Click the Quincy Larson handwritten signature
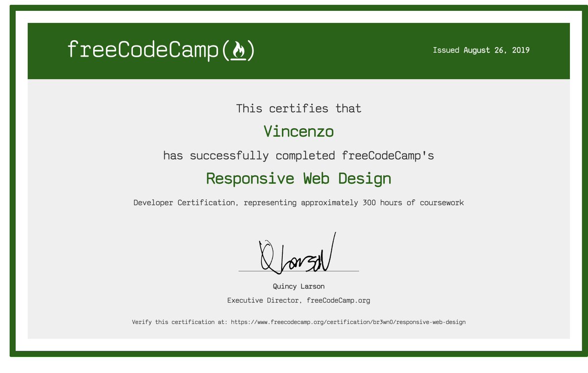This screenshot has height=373, width=588. (297, 253)
